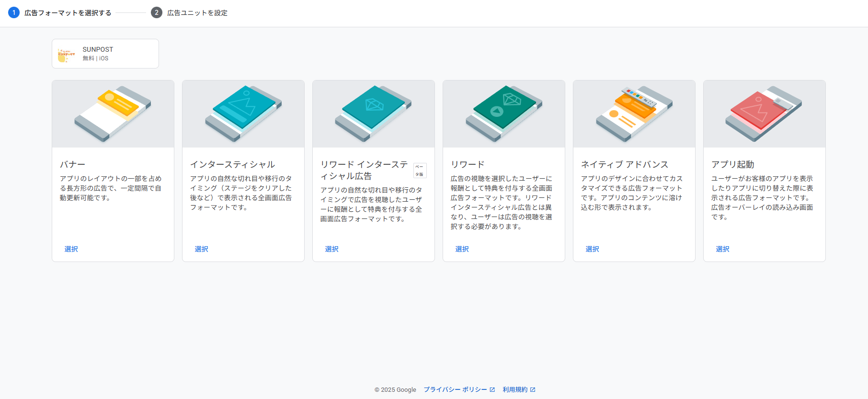Click the Rewarded Interstitial ad illustration
This screenshot has height=399, width=868.
(x=374, y=114)
